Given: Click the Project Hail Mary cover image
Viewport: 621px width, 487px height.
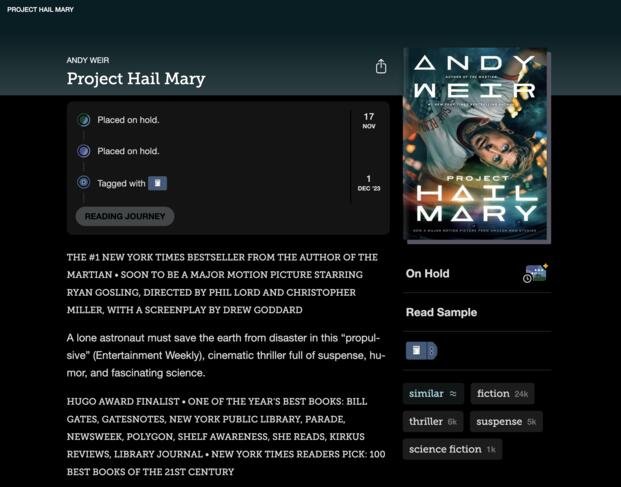Looking at the screenshot, I should [477, 145].
